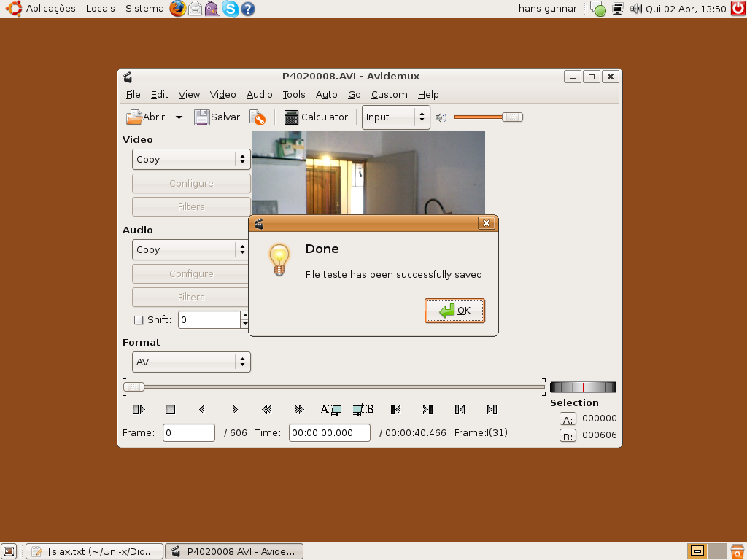The image size is (747, 560).
Task: Open the Go menu
Action: (354, 94)
